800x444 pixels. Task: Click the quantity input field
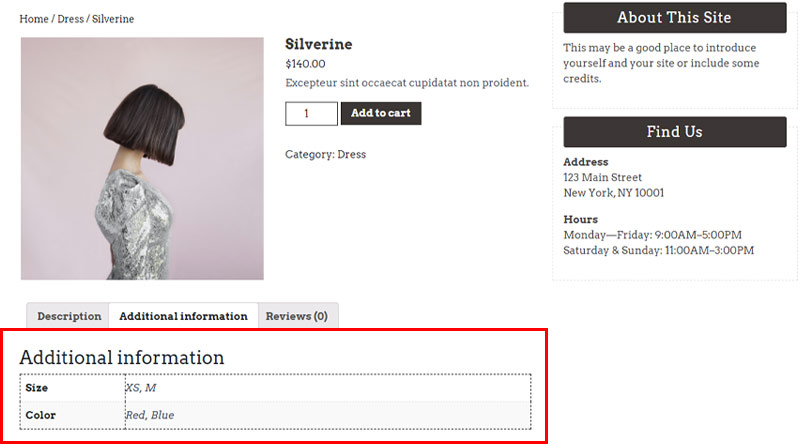pyautogui.click(x=311, y=113)
